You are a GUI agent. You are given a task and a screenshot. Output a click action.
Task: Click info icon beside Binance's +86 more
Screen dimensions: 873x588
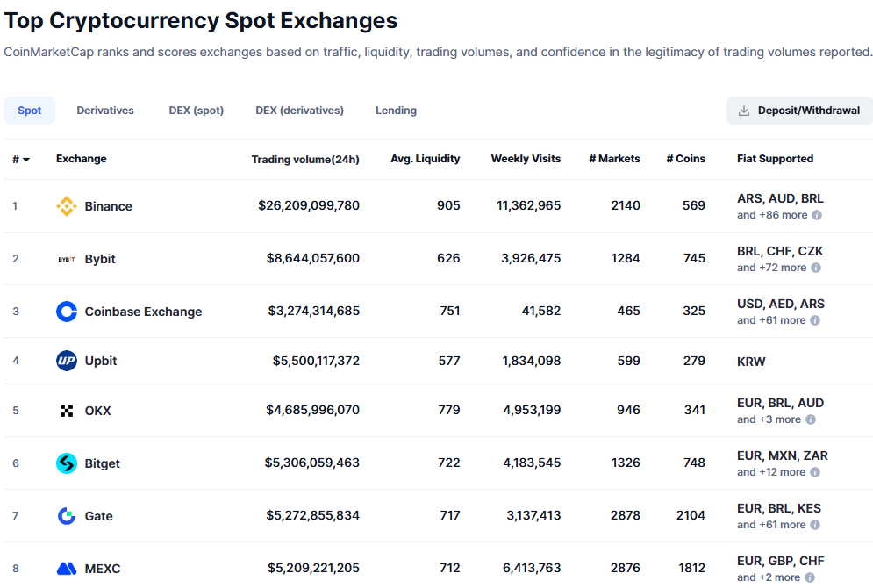(816, 215)
